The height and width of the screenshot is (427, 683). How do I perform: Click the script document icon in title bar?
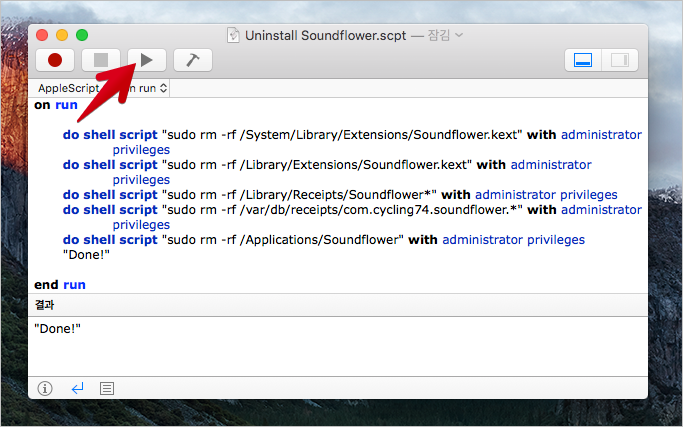[x=233, y=35]
